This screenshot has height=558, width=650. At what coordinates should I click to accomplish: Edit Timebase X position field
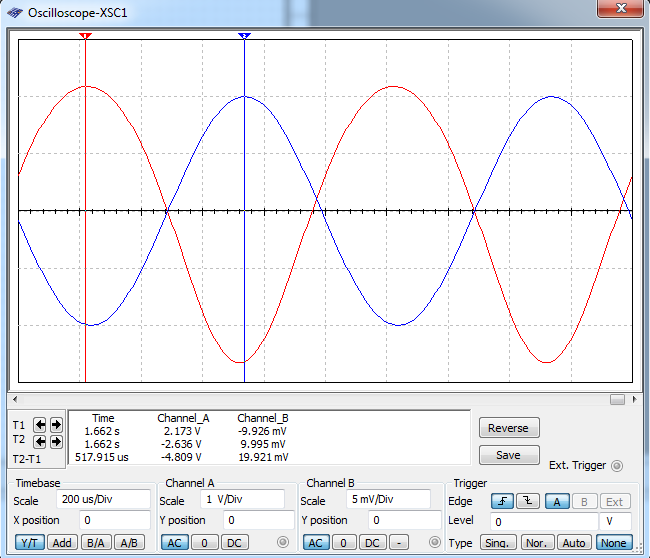(x=115, y=520)
